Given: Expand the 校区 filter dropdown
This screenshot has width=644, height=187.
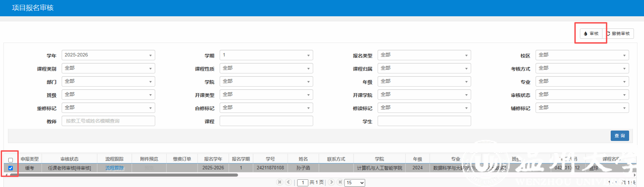Looking at the screenshot, I should click(x=582, y=55).
